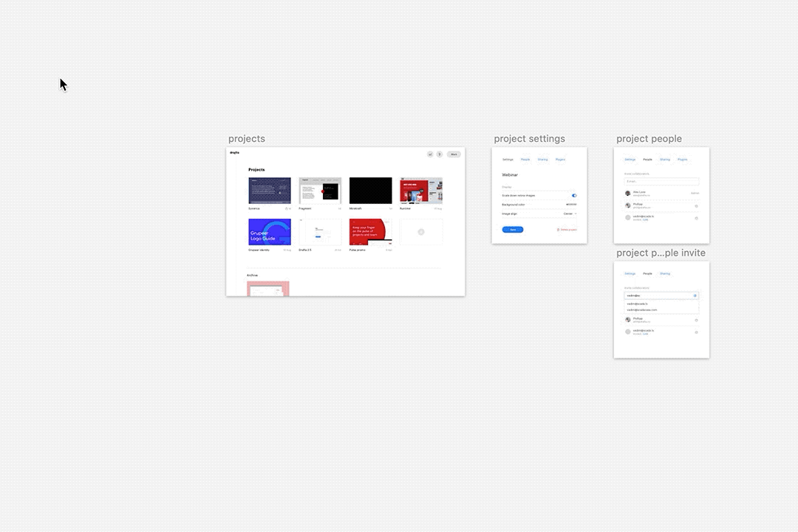Click the Work button in the top bar
This screenshot has width=798, height=532.
pyautogui.click(x=454, y=154)
